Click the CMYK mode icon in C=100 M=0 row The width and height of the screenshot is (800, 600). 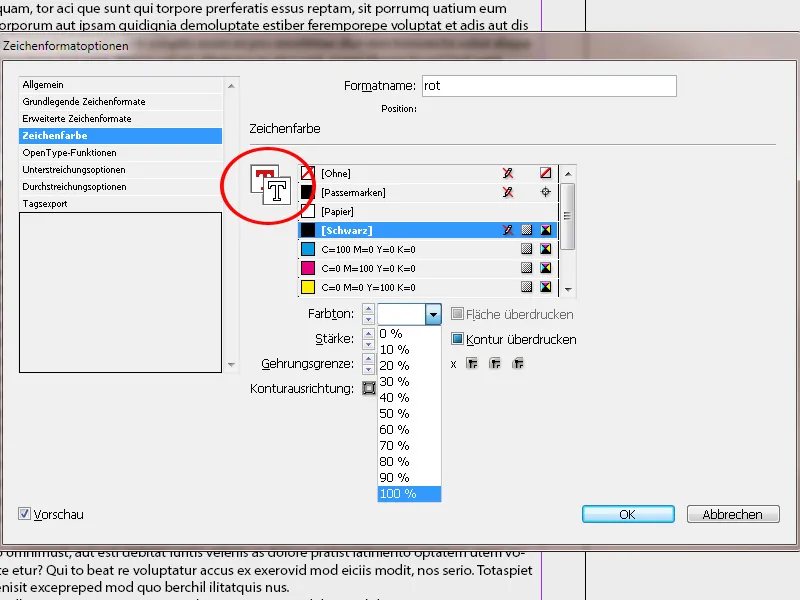click(545, 249)
